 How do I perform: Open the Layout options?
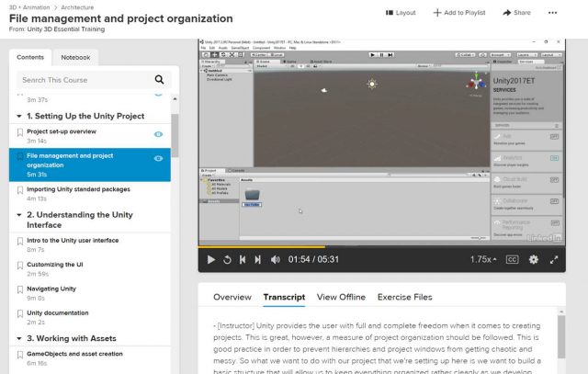pos(401,13)
